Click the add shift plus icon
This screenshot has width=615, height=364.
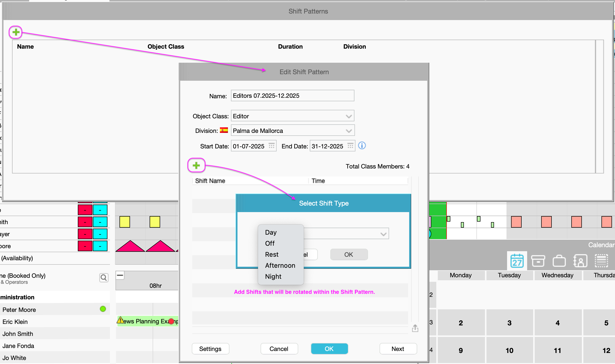(196, 165)
